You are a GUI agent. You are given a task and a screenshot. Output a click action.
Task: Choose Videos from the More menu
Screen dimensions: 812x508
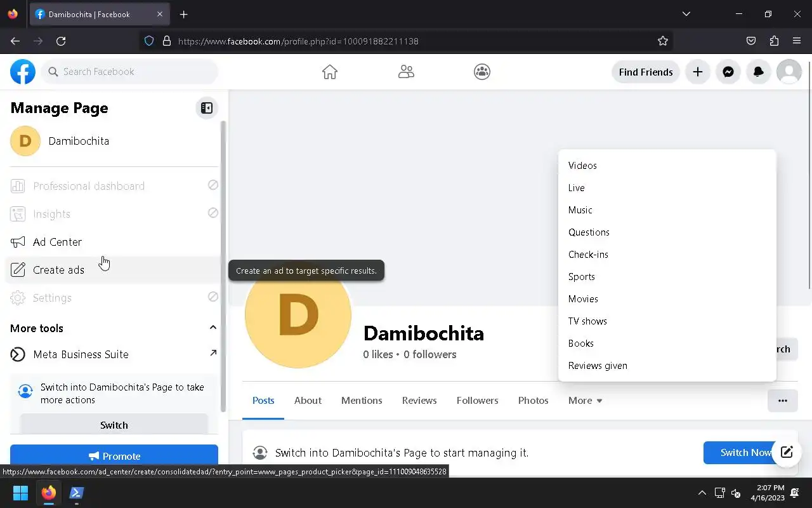[667, 166]
